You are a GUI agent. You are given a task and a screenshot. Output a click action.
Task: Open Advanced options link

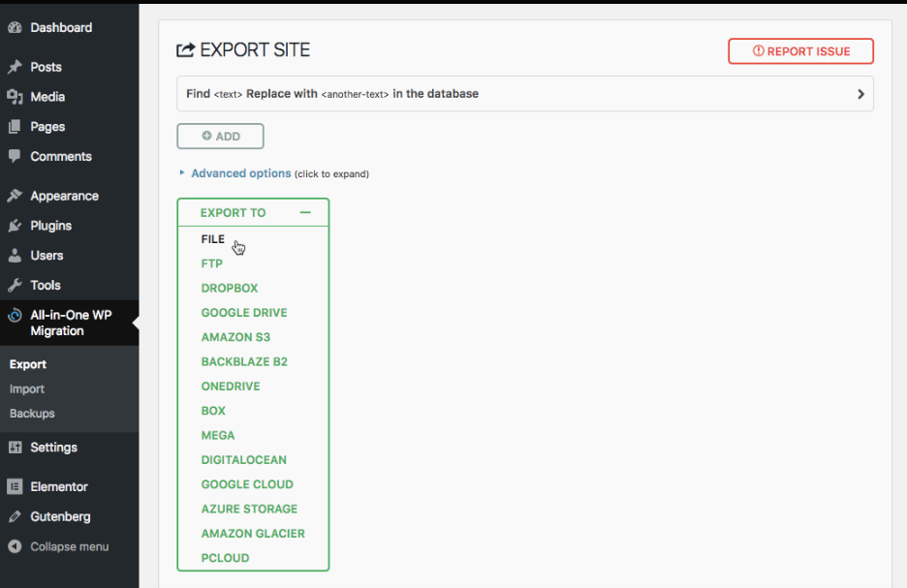[x=241, y=172]
